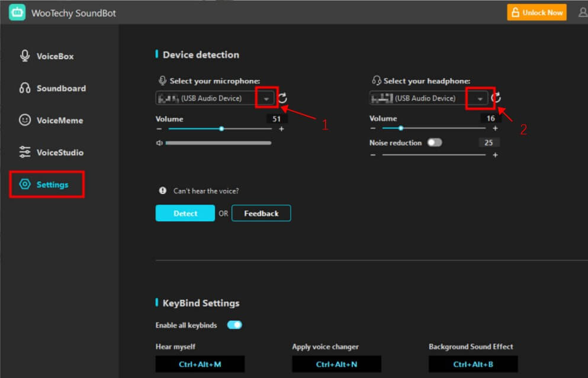588x378 pixels.
Task: Click the Unlock Now button
Action: (x=536, y=12)
